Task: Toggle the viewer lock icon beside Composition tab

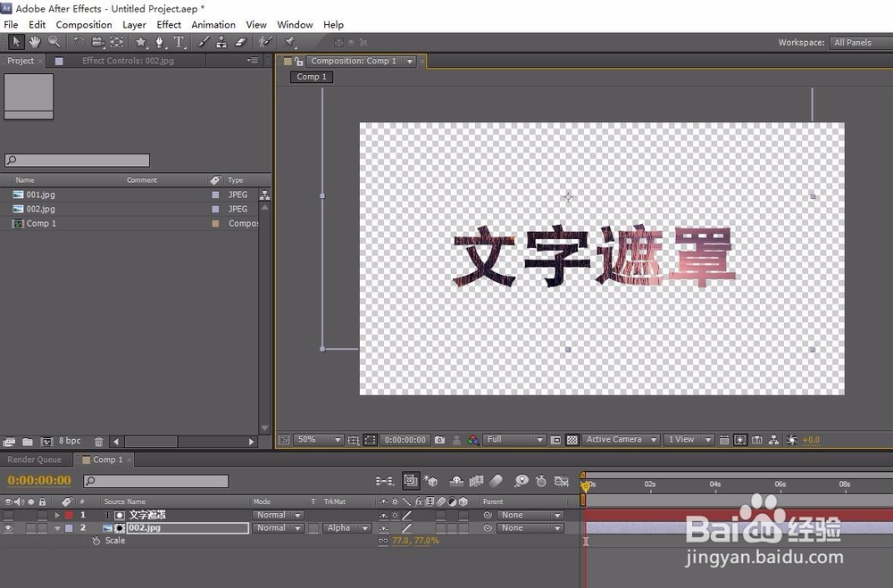Action: click(x=298, y=61)
